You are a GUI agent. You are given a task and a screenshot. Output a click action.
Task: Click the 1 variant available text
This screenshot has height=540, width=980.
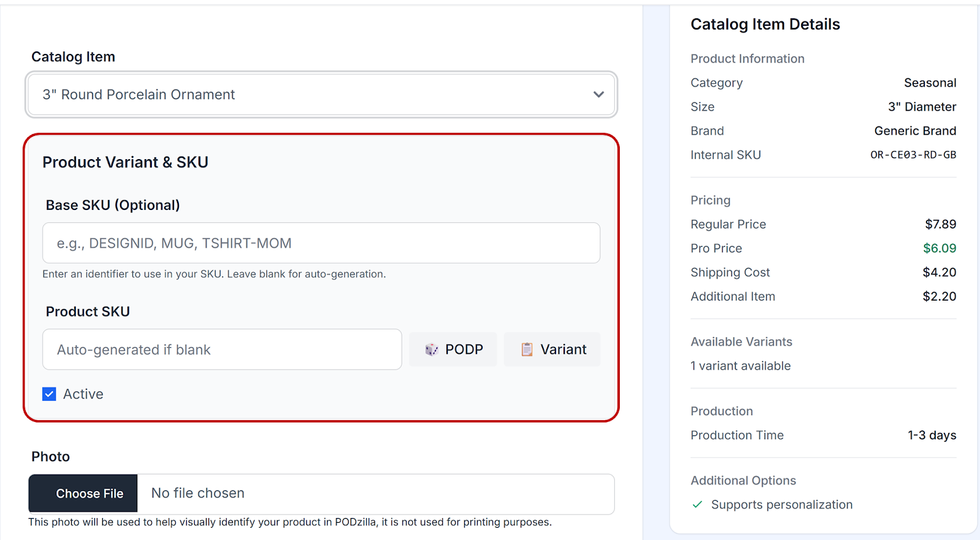point(741,366)
